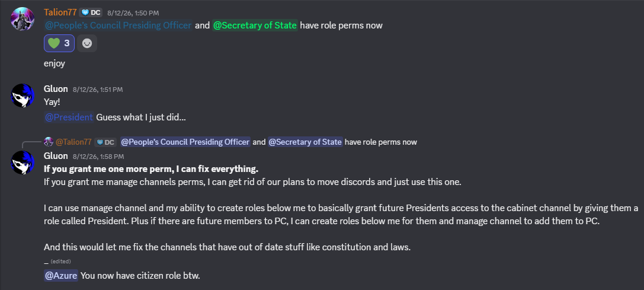Open the add reaction smiley picker
This screenshot has height=290, width=644.
(87, 43)
